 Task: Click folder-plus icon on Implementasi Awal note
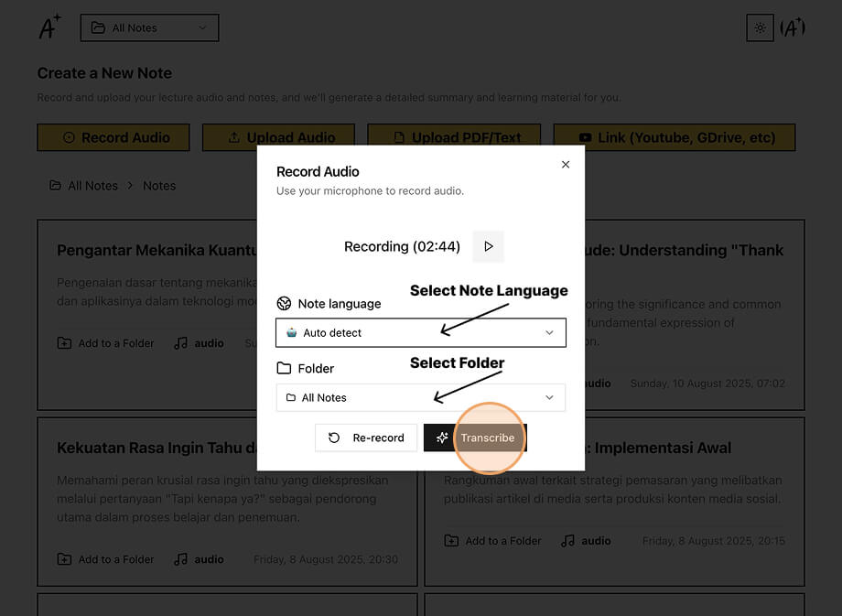[451, 540]
